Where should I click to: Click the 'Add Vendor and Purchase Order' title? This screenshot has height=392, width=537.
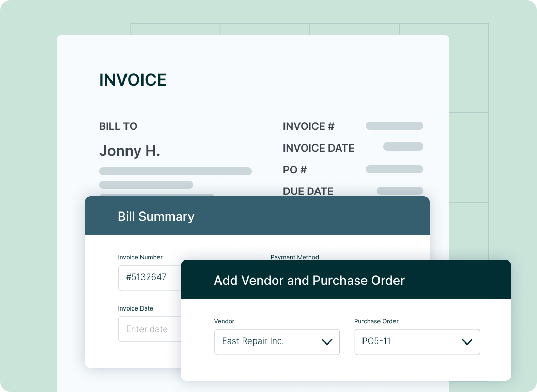[309, 281]
